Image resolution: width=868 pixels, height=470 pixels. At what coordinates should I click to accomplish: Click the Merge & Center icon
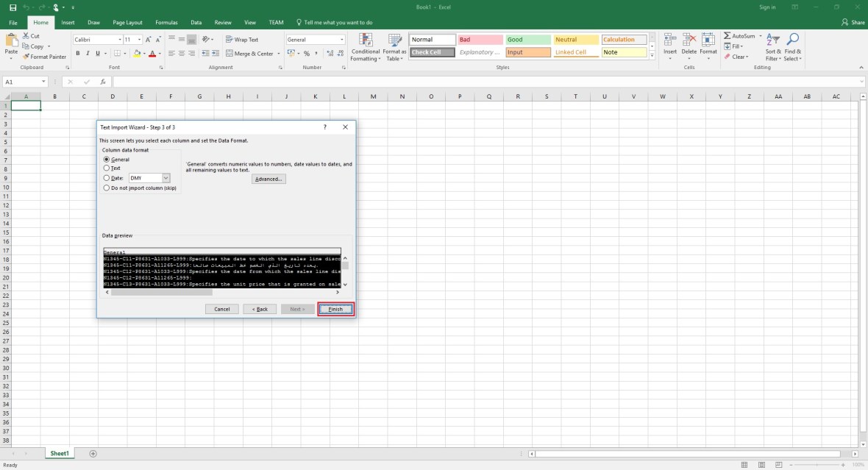[229, 53]
